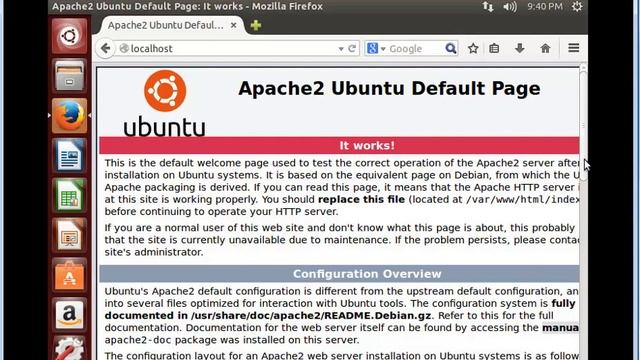Launch LibreOffice Writer from launcher

pyautogui.click(x=69, y=156)
